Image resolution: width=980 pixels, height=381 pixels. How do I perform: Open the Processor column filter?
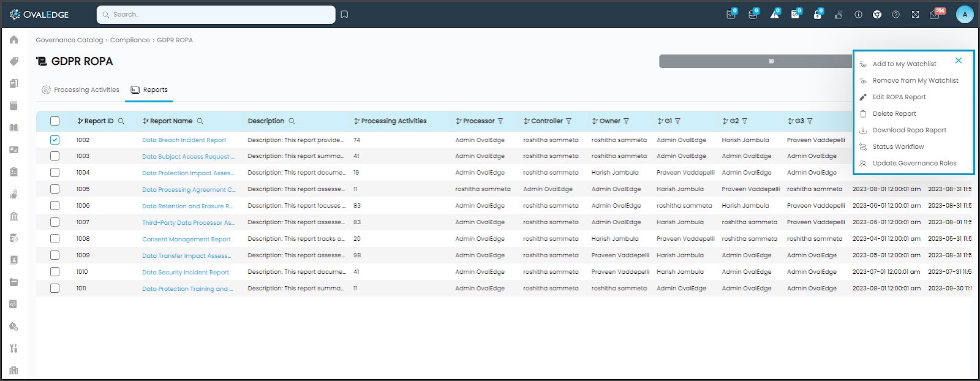coord(500,121)
